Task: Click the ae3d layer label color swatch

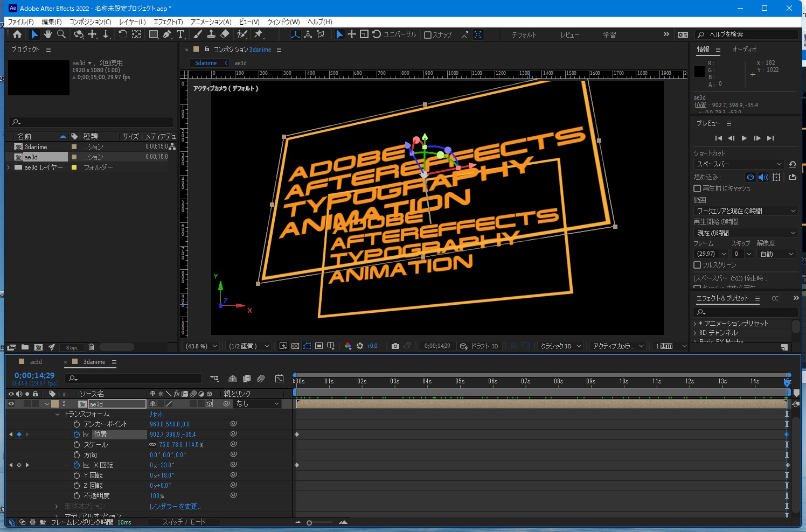Action: point(55,404)
